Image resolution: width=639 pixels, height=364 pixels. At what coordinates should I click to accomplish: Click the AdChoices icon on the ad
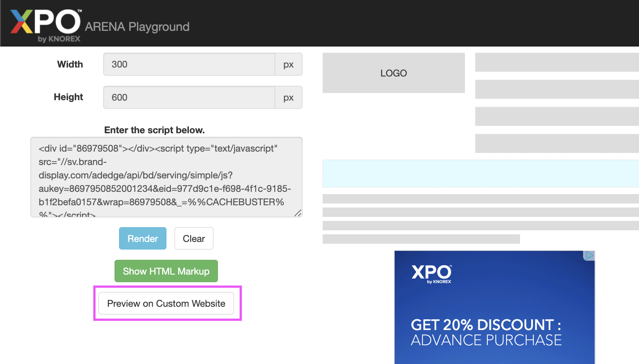[589, 255]
